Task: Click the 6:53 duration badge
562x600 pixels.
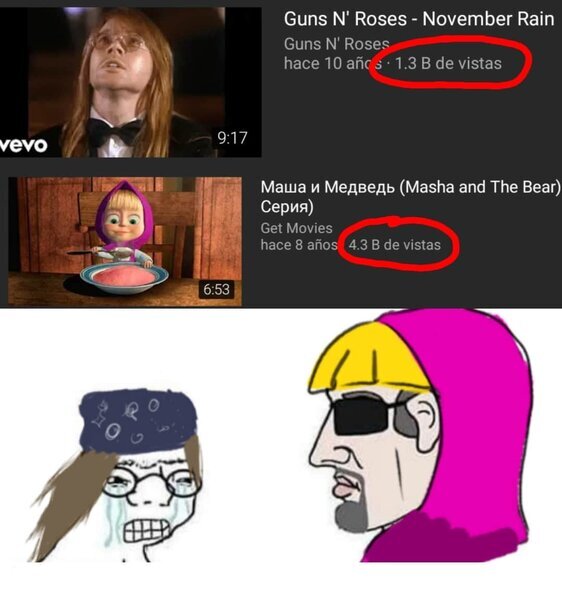Action: pos(217,289)
